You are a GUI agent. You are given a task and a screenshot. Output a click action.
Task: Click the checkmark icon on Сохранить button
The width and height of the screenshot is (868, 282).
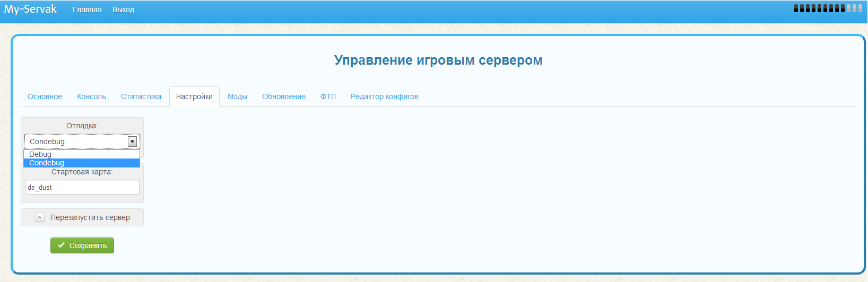(x=61, y=245)
